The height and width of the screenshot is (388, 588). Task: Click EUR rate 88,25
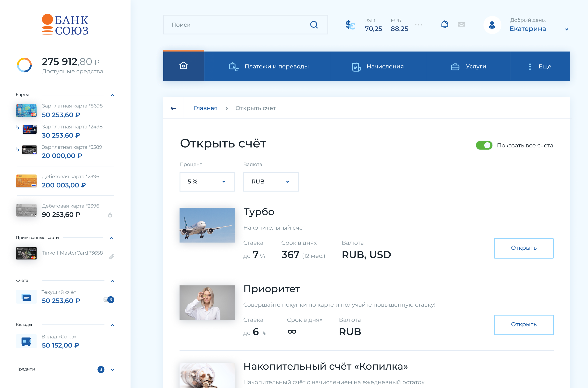(399, 29)
